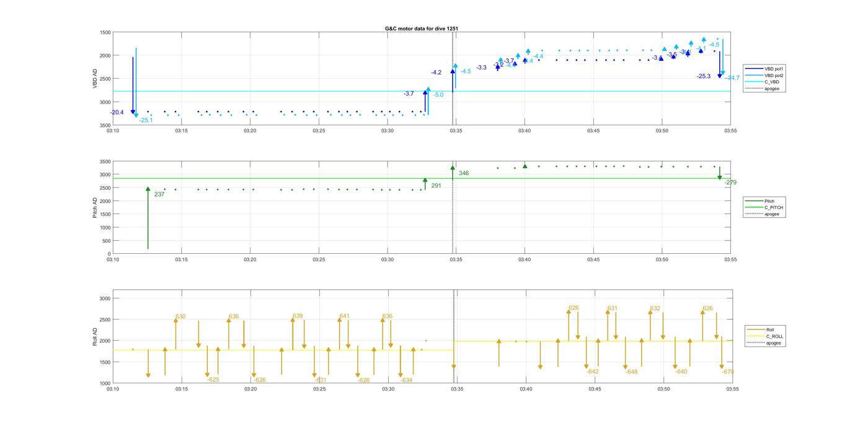Click the "630" roll data label
This screenshot has height=430, width=868.
pyautogui.click(x=180, y=316)
